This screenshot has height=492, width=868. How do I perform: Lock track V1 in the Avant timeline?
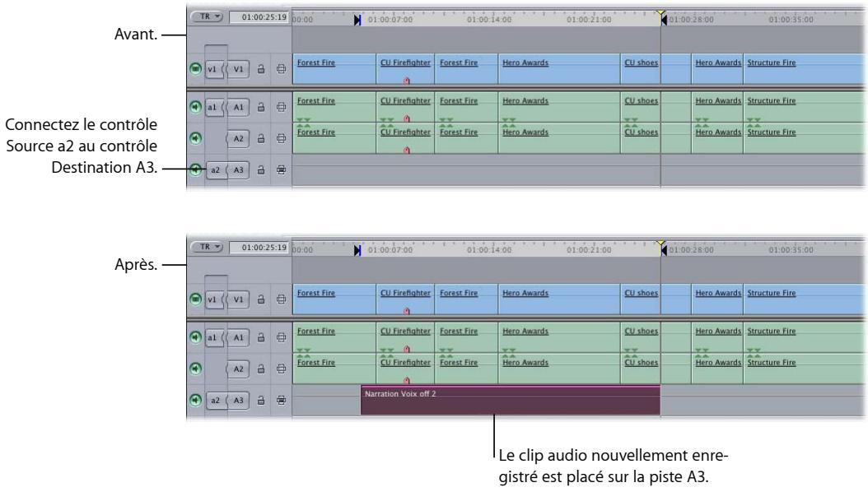point(261,69)
